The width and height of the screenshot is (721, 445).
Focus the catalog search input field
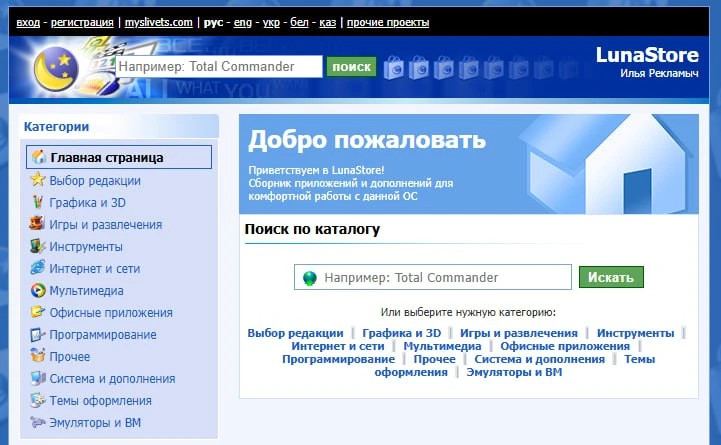(433, 277)
